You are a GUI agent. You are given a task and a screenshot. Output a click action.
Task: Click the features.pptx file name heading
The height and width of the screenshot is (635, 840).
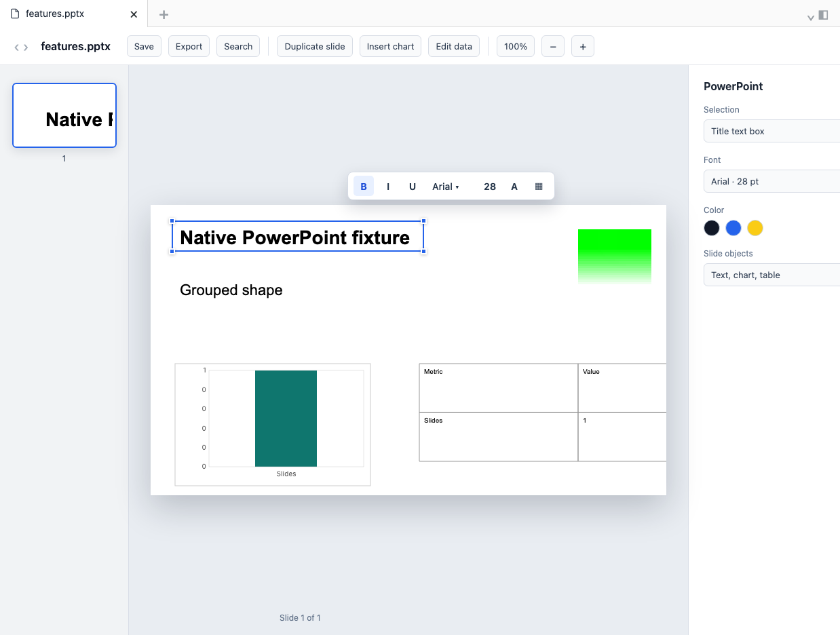[x=75, y=46]
